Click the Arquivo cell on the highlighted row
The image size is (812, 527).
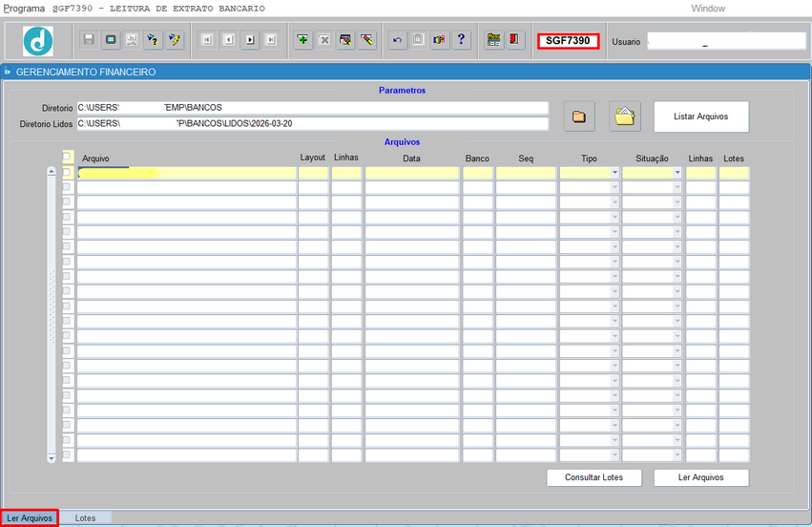pos(186,173)
